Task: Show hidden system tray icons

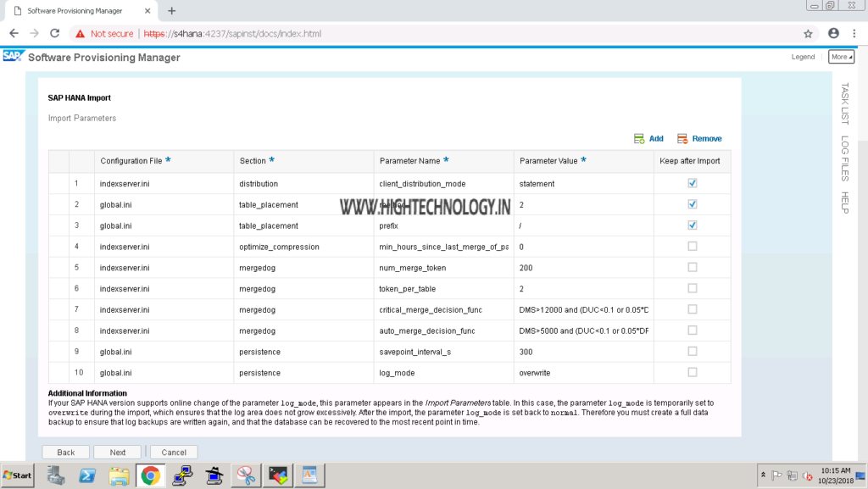Action: point(764,475)
